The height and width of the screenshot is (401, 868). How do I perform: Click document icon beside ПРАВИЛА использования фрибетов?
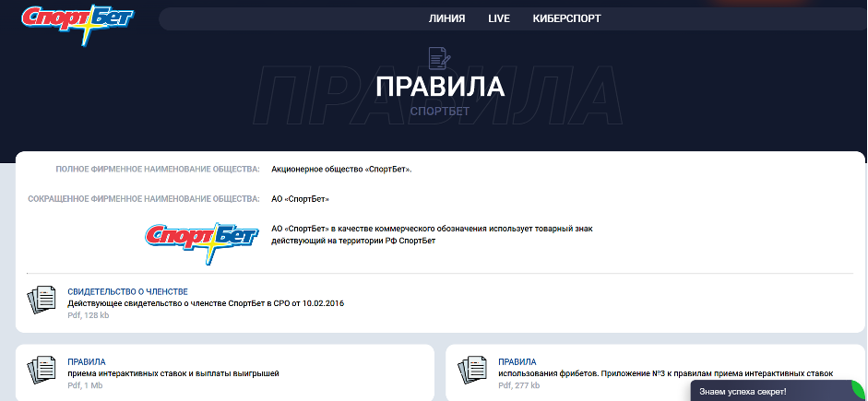pos(471,372)
